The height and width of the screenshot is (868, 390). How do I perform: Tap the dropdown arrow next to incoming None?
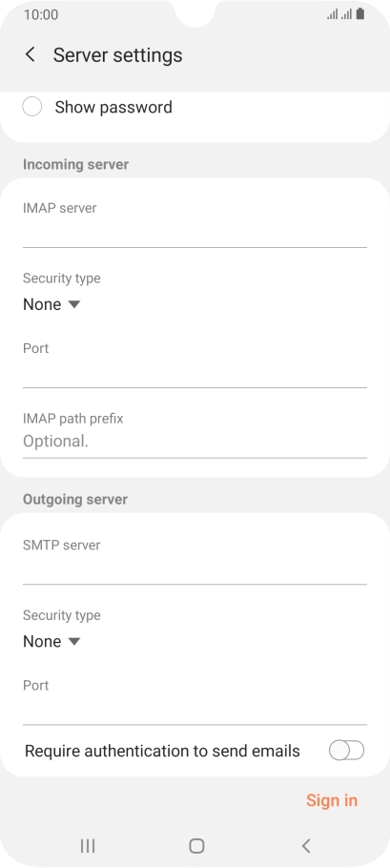coord(74,304)
